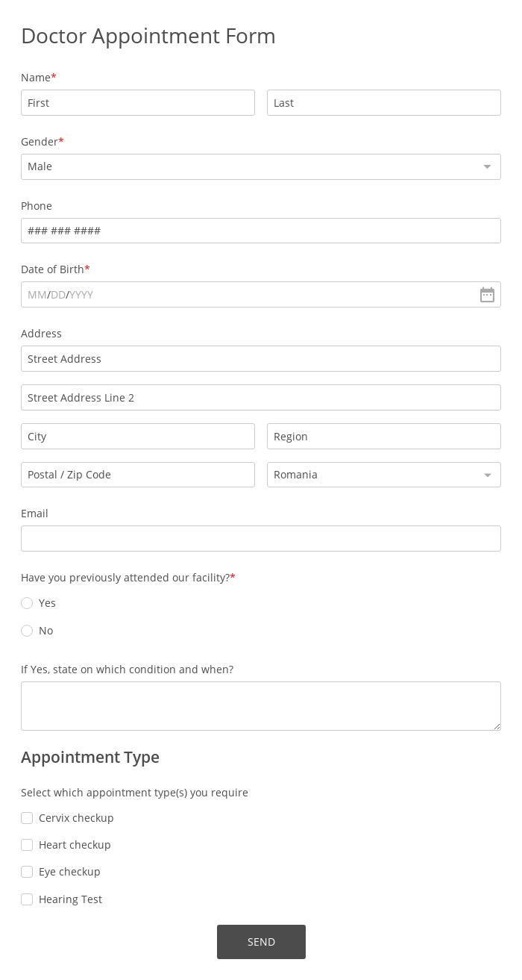Grab the condition textarea resize handle
The width and height of the screenshot is (522, 980).
click(x=497, y=726)
